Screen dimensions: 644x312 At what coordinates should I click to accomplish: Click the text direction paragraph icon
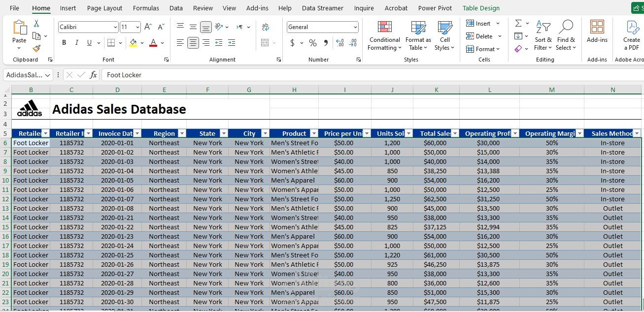pos(239,27)
